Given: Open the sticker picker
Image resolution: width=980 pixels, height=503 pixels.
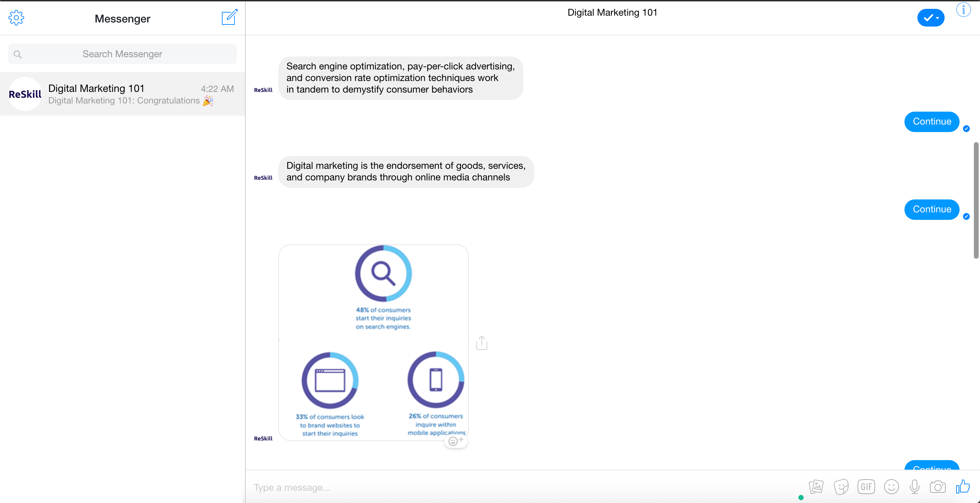Looking at the screenshot, I should [x=841, y=487].
